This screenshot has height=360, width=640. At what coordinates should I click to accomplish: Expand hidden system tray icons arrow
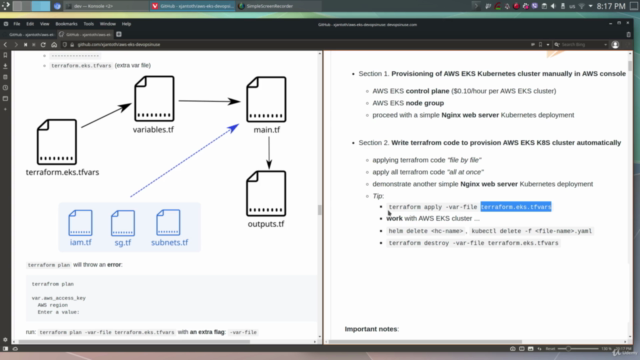coord(590,6)
